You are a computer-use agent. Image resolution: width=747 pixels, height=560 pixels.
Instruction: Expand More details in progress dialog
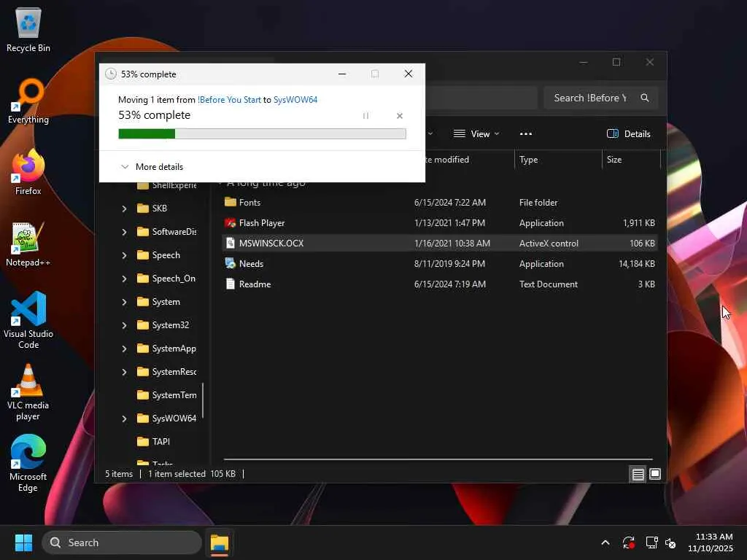tap(152, 167)
